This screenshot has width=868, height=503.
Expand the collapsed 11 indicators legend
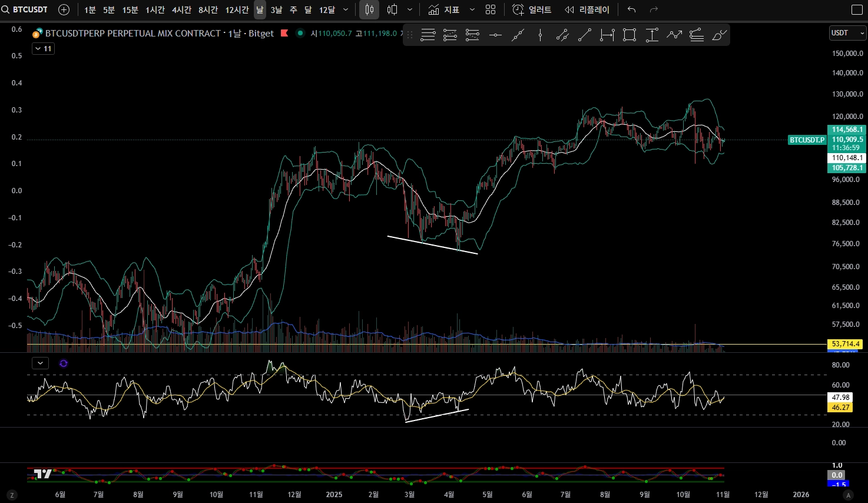[x=43, y=49]
